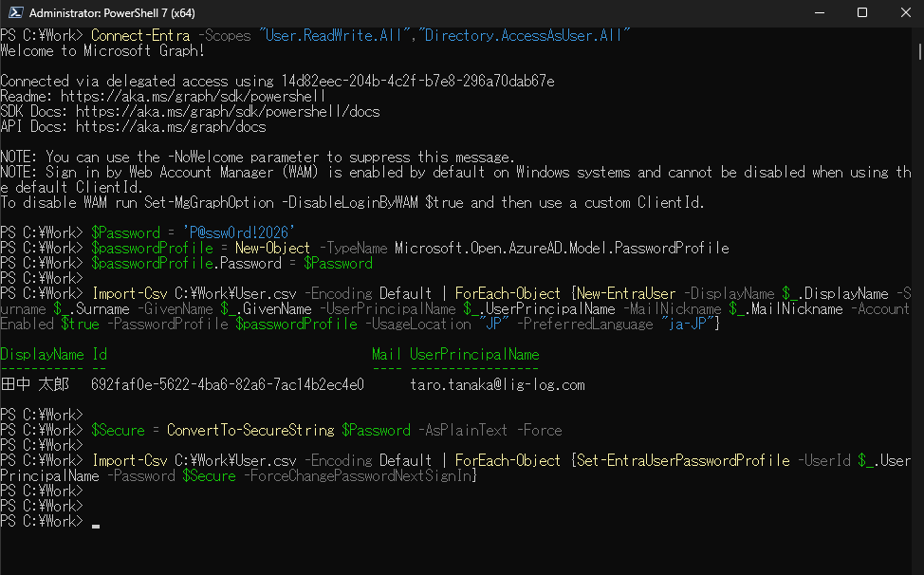Click the Administrator: PowerShell 7 title text
The width and height of the screenshot is (924, 575).
coord(113,13)
